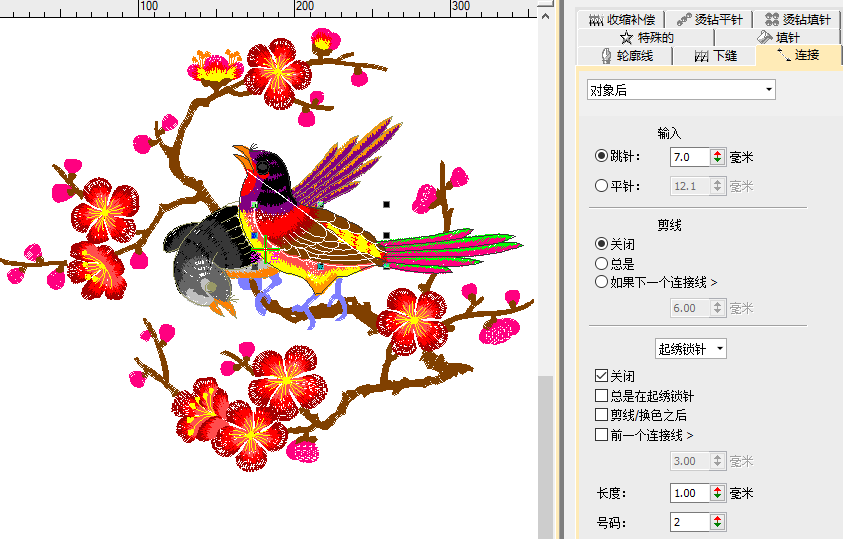Select the 跳针 radio button
Viewport: 843px width, 539px height.
click(601, 156)
